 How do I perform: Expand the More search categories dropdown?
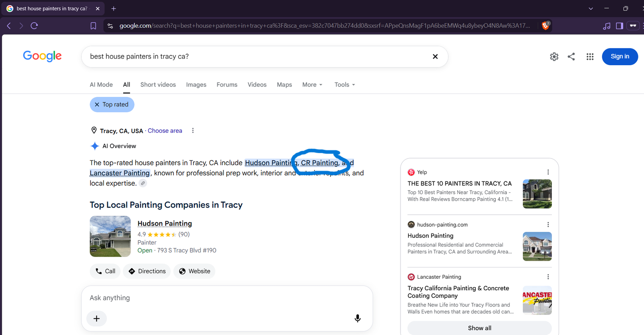tap(312, 85)
